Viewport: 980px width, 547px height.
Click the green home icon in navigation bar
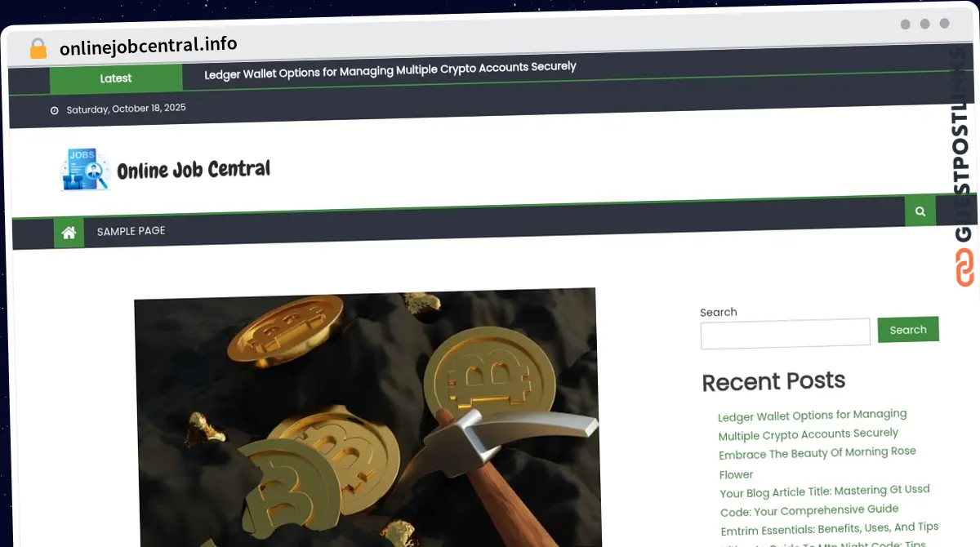(69, 233)
